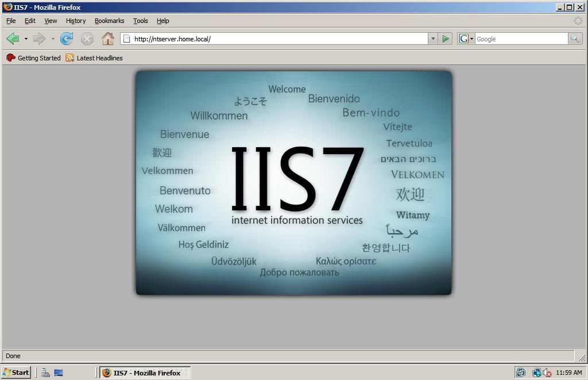Click the Firefox icon in title bar
Viewport: 588px width, 380px height.
pos(7,7)
